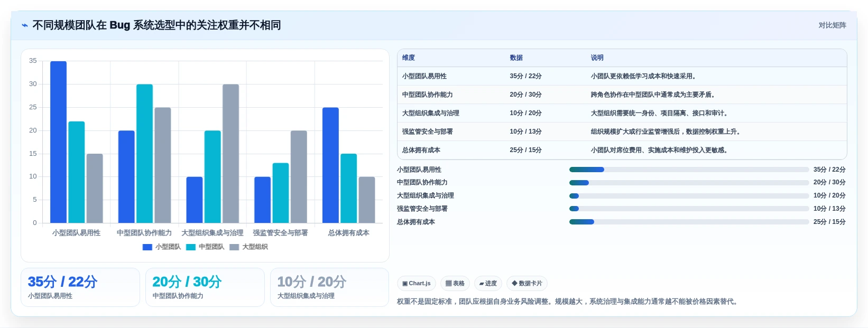The image size is (868, 328).
Task: Click the 中型团队协作能力 progress bar
Action: pyautogui.click(x=689, y=183)
